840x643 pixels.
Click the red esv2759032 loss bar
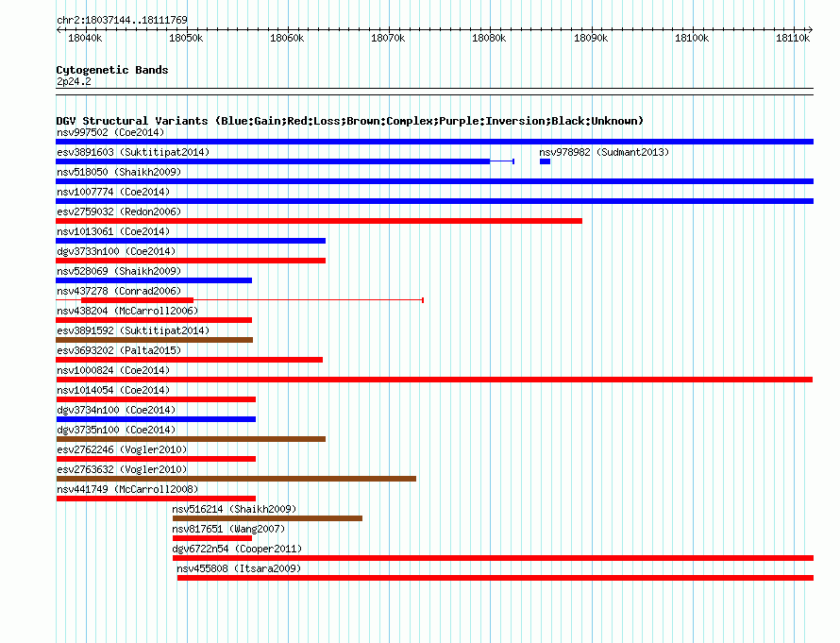(319, 221)
